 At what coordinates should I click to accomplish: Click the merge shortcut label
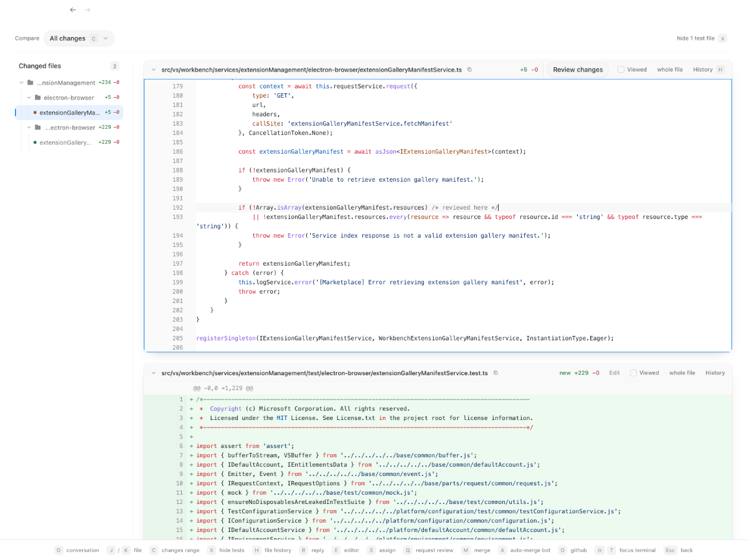point(481,550)
